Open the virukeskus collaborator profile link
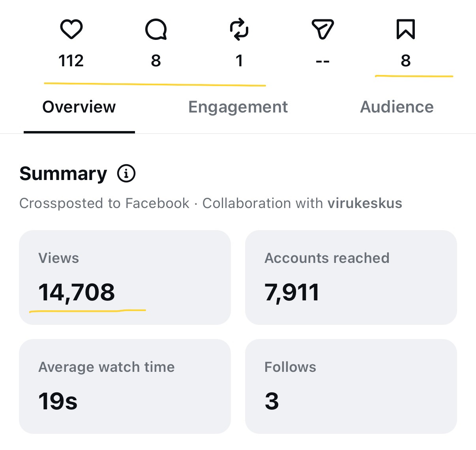The height and width of the screenshot is (450, 476). [x=365, y=203]
